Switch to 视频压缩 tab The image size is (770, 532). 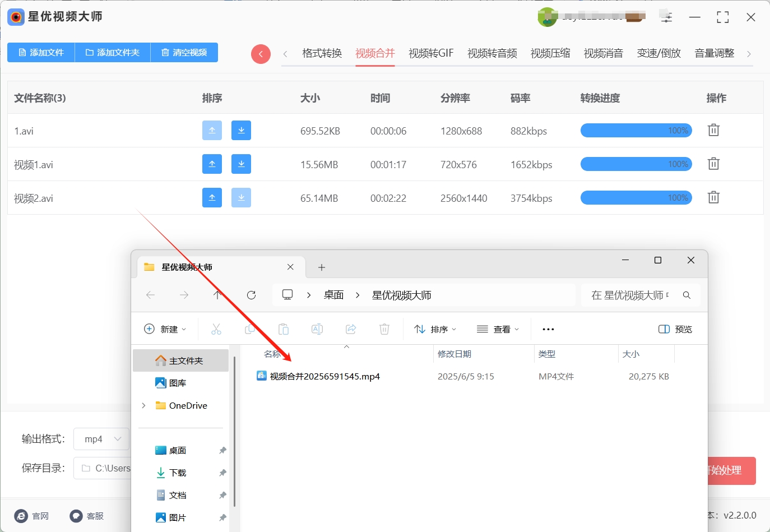coord(550,53)
